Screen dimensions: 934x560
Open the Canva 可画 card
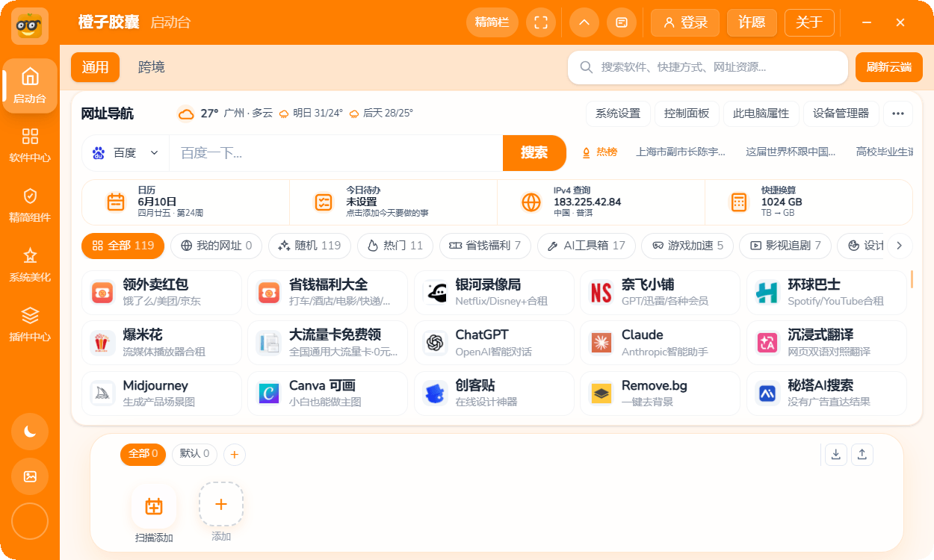327,393
